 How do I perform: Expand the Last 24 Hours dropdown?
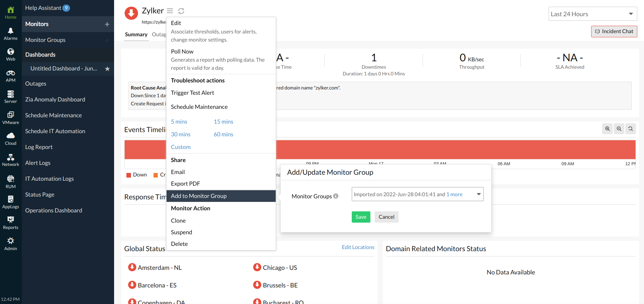593,14
